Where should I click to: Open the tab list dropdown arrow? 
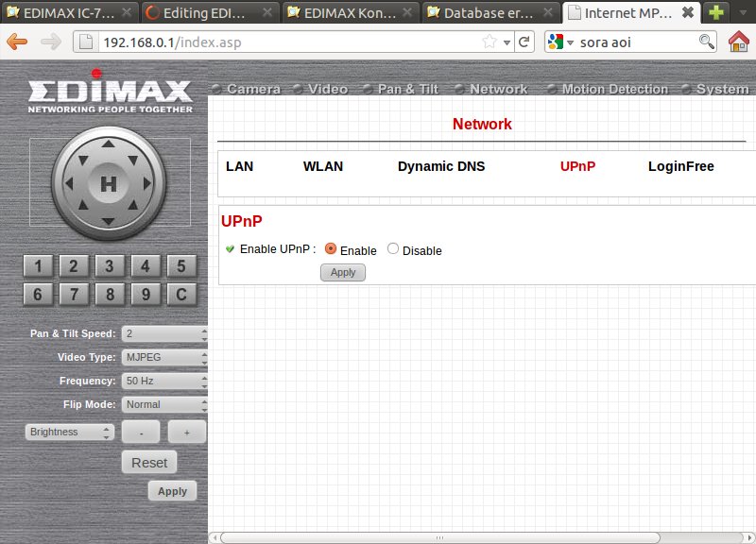click(x=743, y=12)
